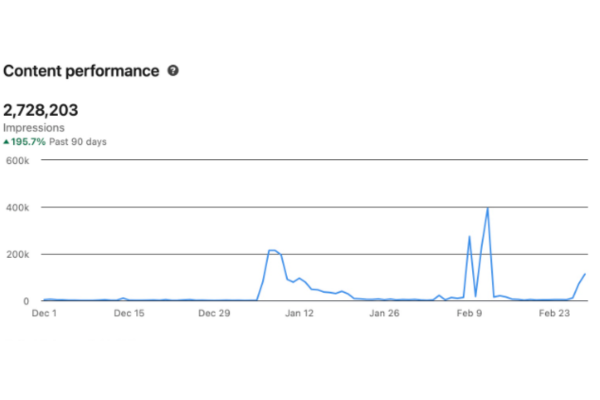Click the Jan 26 date label
This screenshot has width=600, height=400.
click(385, 313)
